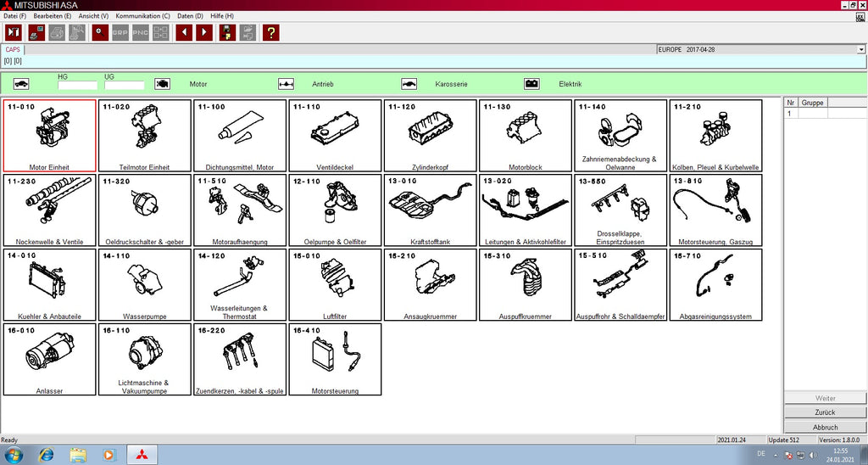Click the Zurück button
Image resolution: width=868 pixels, height=465 pixels.
[823, 412]
